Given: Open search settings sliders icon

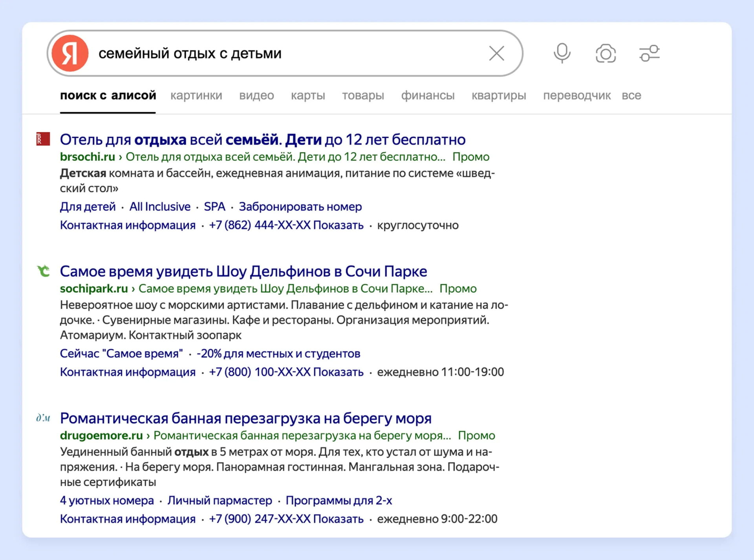Looking at the screenshot, I should coord(649,53).
